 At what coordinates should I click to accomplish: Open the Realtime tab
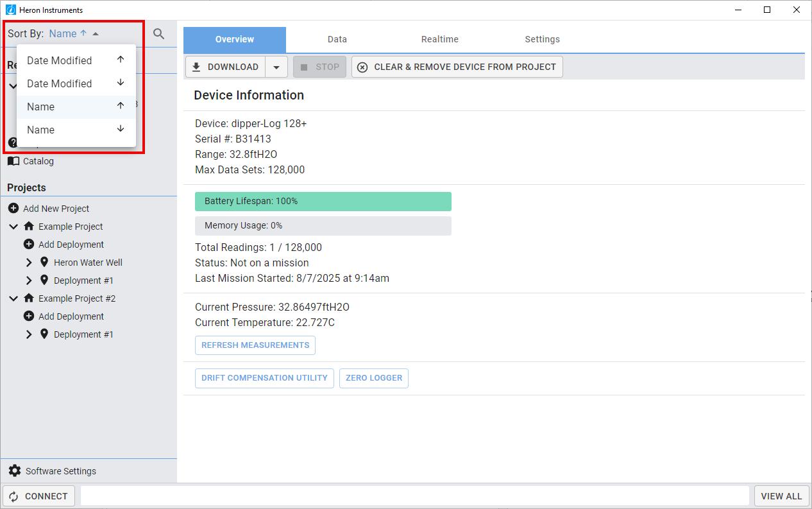point(440,39)
